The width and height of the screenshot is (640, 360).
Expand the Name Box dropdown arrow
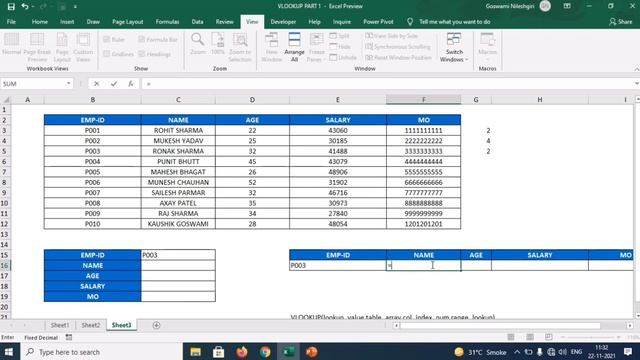69,84
